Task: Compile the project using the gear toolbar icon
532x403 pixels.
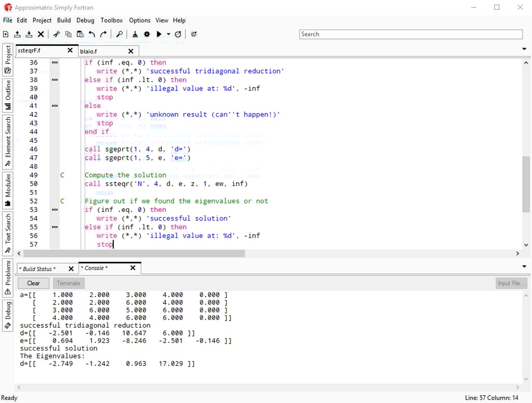Action: 147,34
